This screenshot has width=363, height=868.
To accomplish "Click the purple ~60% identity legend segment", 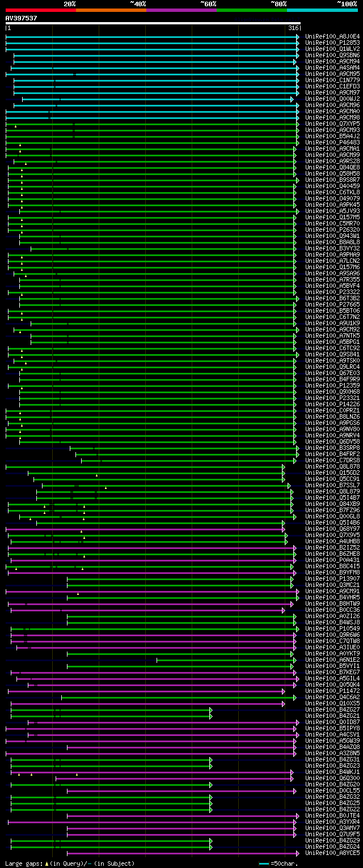I will pyautogui.click(x=181, y=10).
